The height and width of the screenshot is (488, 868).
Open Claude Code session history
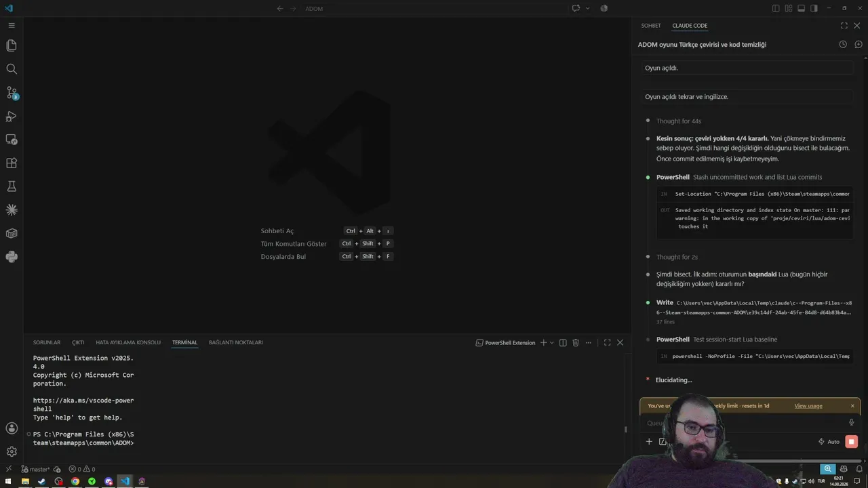click(x=843, y=44)
